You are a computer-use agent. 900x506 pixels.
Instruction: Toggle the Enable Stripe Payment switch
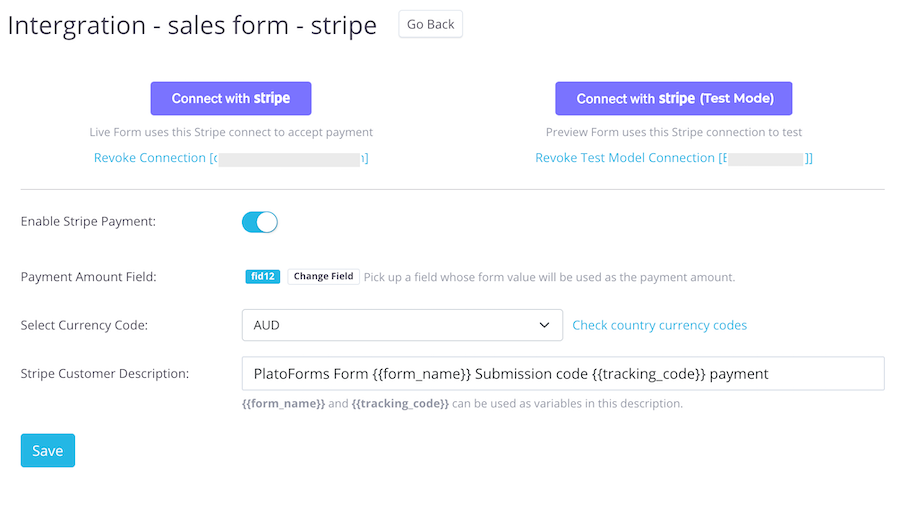[259, 222]
